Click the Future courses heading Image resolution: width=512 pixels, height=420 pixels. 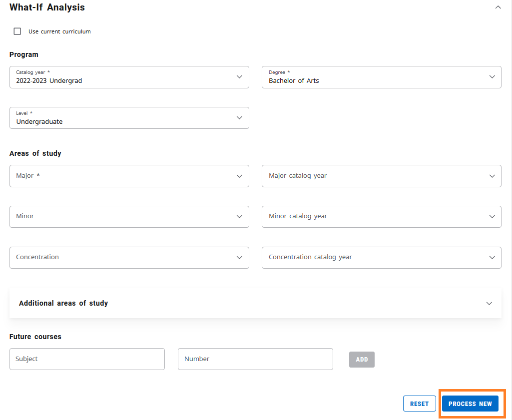[x=35, y=337]
